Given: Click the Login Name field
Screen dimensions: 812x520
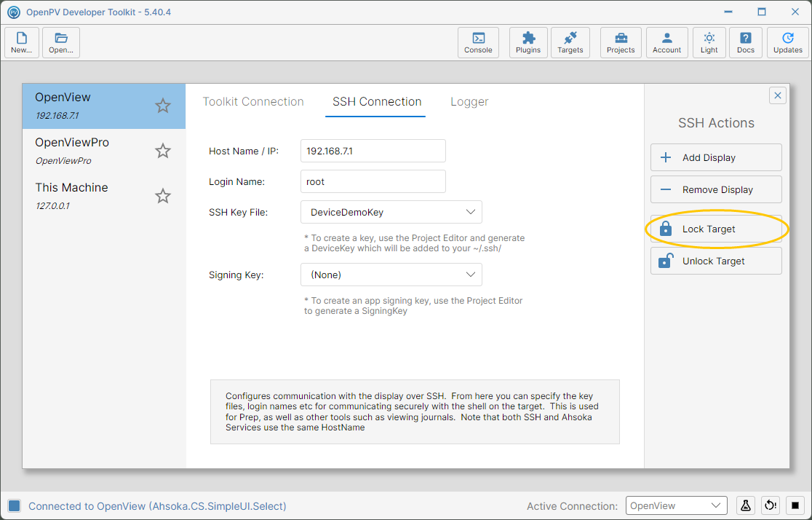Looking at the screenshot, I should pyautogui.click(x=373, y=181).
